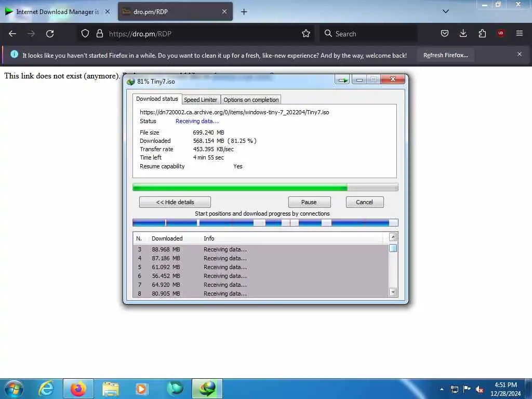Close the Internet Download Manager tab

107,11
